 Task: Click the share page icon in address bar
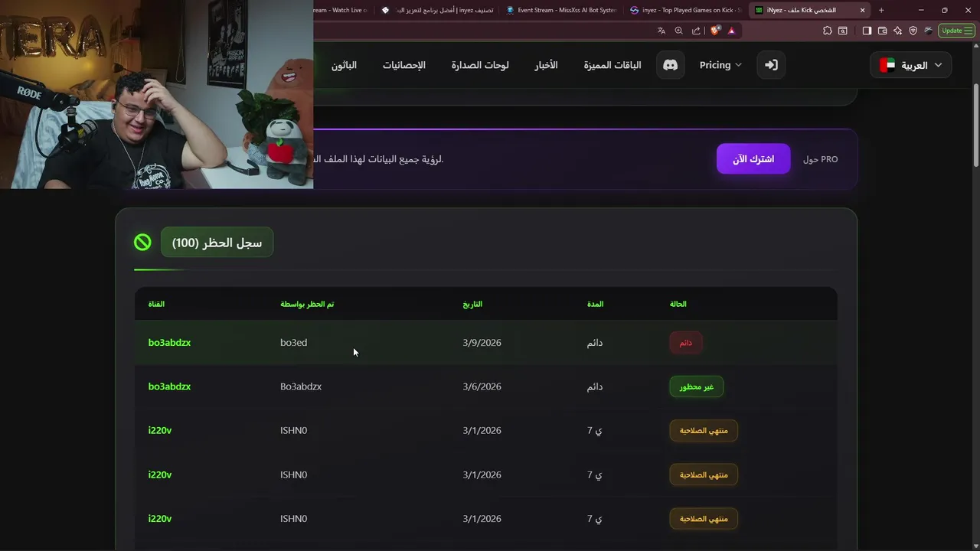pyautogui.click(x=696, y=31)
